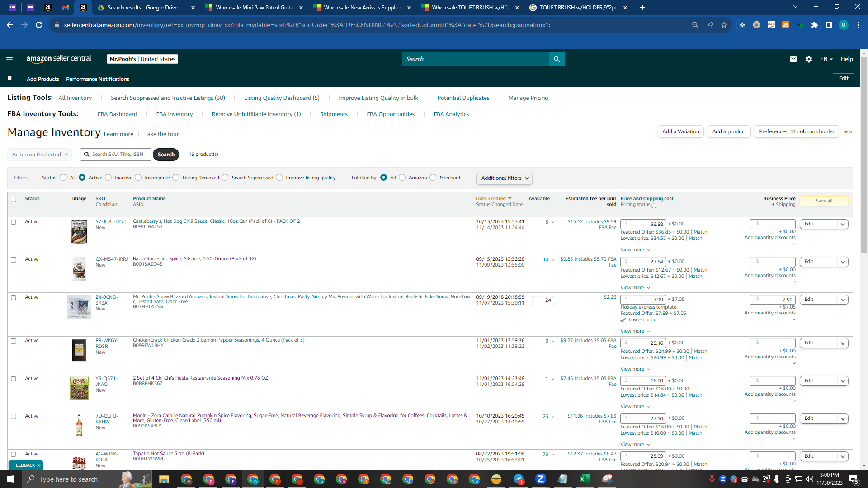Open the Castleberry's Hot Dog Chili Sauce thumbnail
Viewport: 868px width, 488px height.
pos(79,231)
